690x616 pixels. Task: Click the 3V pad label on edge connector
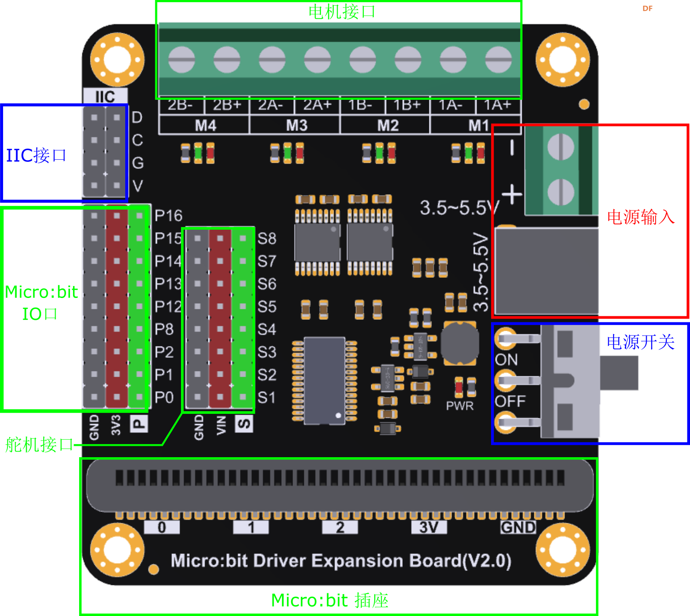point(429,527)
